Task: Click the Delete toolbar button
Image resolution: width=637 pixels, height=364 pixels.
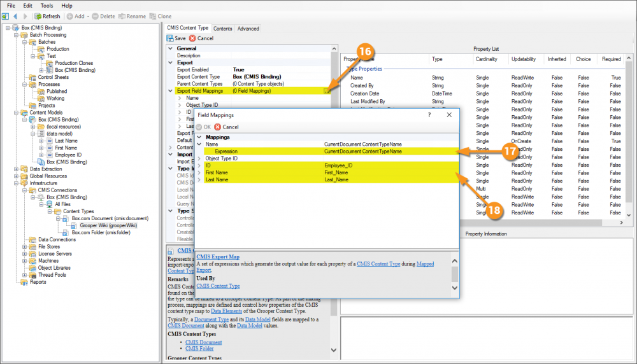Action: [104, 17]
